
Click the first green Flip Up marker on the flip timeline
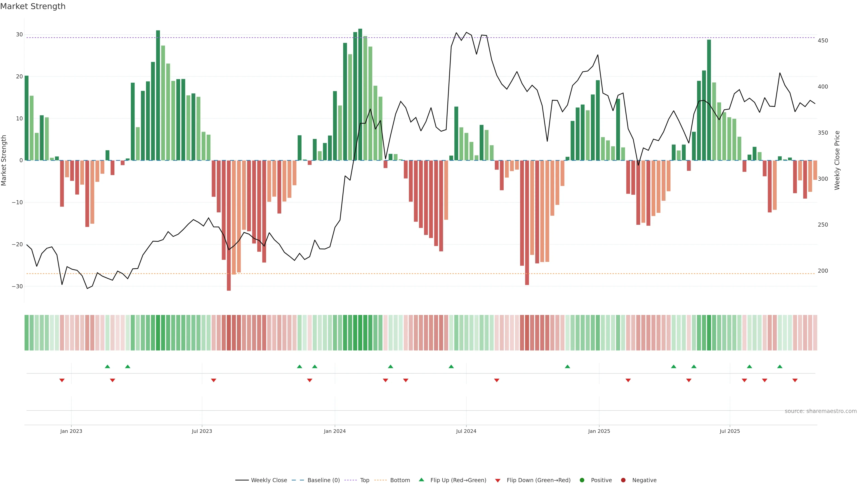click(108, 366)
